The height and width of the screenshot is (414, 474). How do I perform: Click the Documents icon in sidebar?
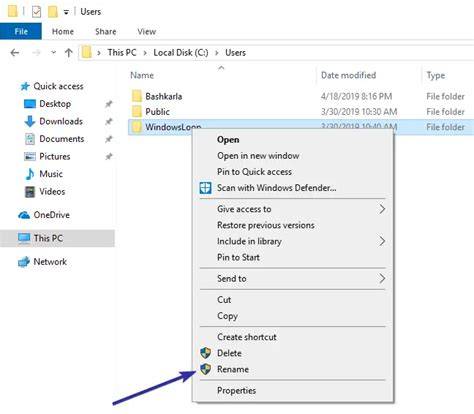click(30, 139)
